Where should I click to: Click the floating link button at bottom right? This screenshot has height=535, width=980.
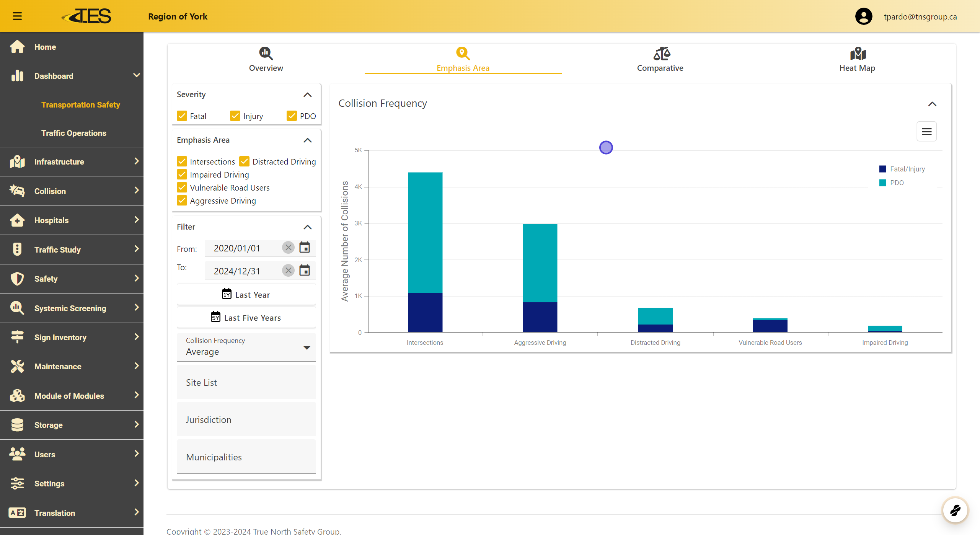[955, 510]
